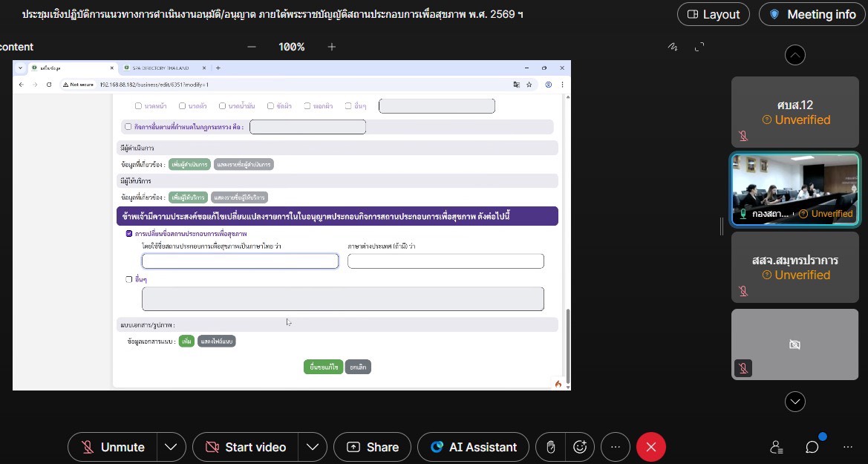Open Meeting info
The image size is (868, 464).
pos(812,14)
